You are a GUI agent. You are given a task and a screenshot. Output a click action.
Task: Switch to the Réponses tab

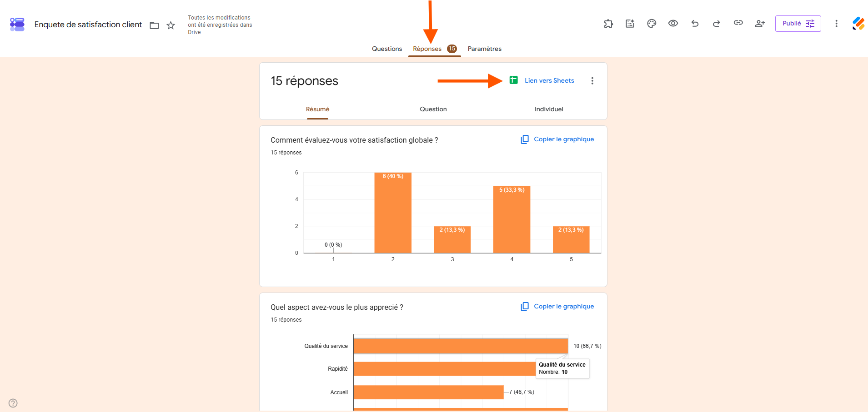tap(427, 49)
